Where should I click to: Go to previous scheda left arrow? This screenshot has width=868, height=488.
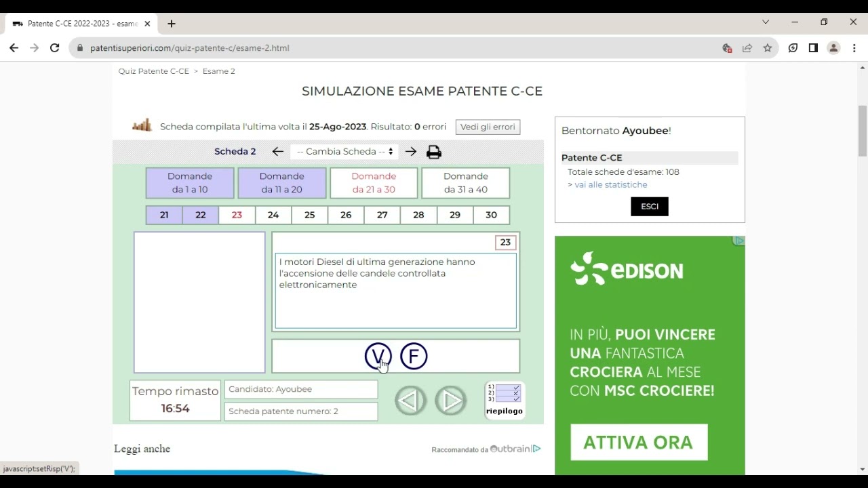[277, 152]
